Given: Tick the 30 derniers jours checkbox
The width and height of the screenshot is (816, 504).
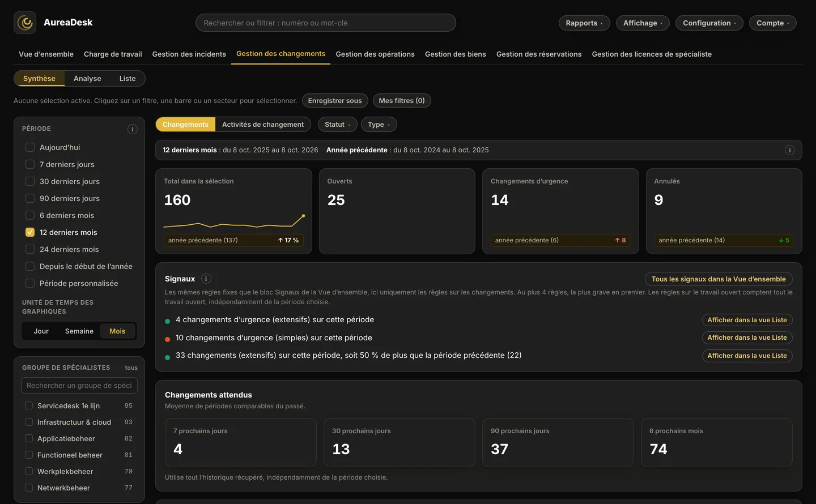Looking at the screenshot, I should coord(30,181).
